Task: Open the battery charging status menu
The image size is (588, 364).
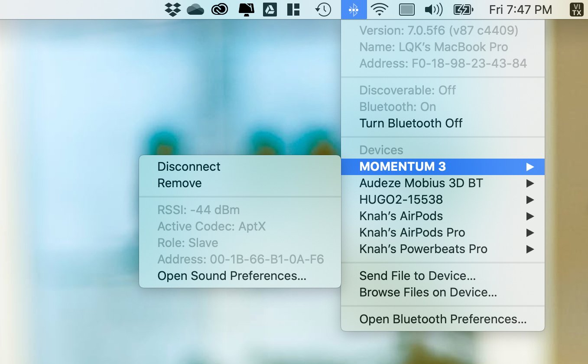Action: [x=462, y=9]
